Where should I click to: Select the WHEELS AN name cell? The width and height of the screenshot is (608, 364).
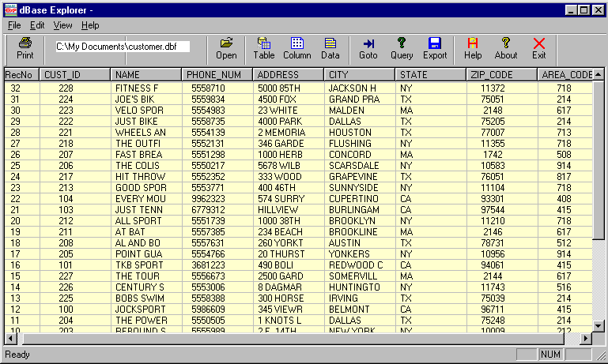pyautogui.click(x=146, y=133)
